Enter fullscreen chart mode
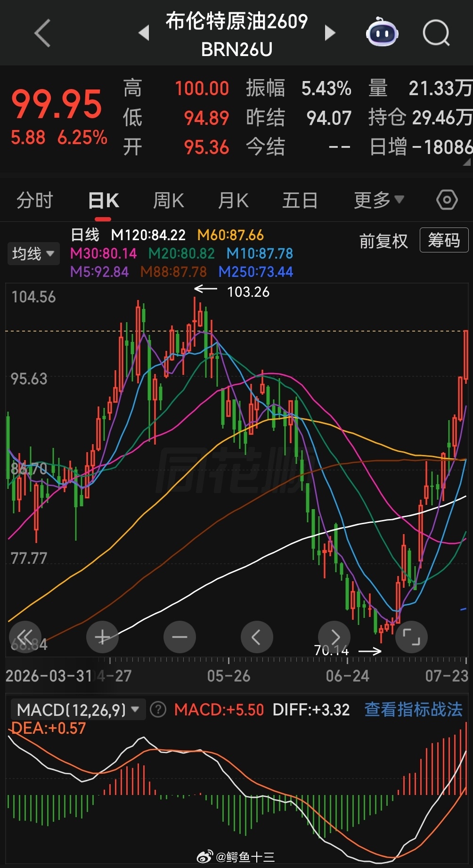Screen dimensions: 473x868 411,637
